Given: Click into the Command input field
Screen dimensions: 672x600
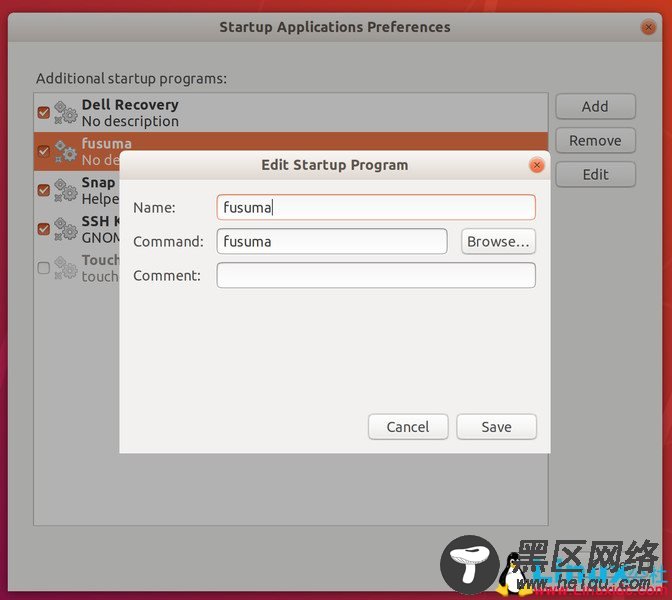Looking at the screenshot, I should click(332, 241).
